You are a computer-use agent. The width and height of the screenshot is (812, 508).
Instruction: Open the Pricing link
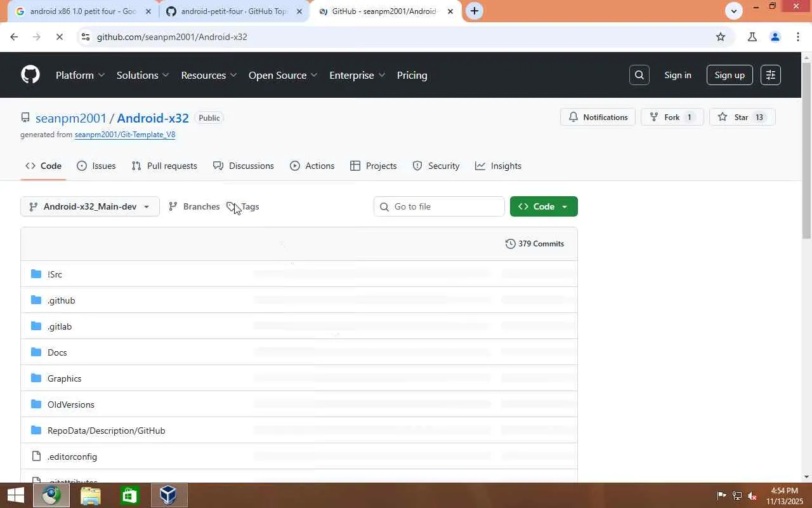point(412,75)
